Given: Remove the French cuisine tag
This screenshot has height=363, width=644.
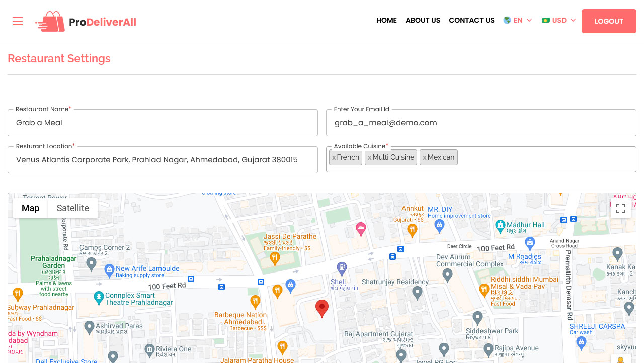Looking at the screenshot, I should (334, 158).
